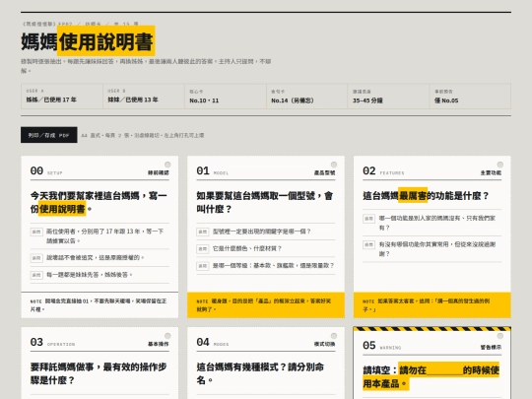
Task: Click the 請勿在 fill-in-the-blank on card 05
Action: click(431, 376)
